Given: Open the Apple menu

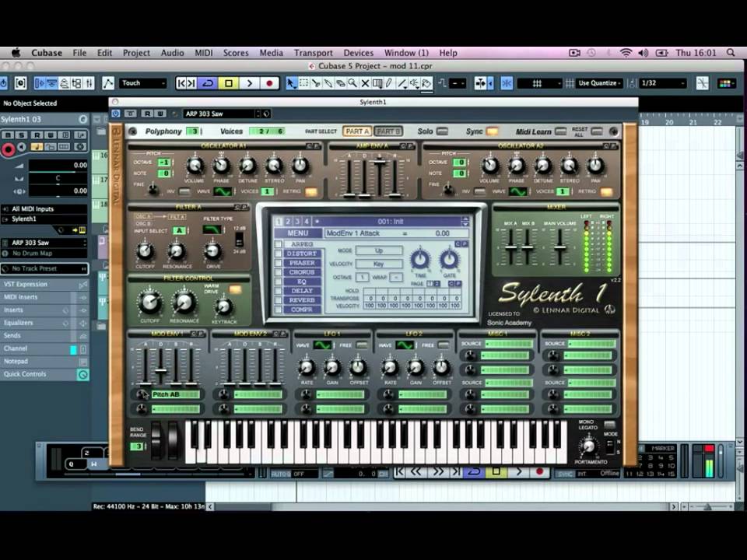Looking at the screenshot, I should [x=16, y=52].
